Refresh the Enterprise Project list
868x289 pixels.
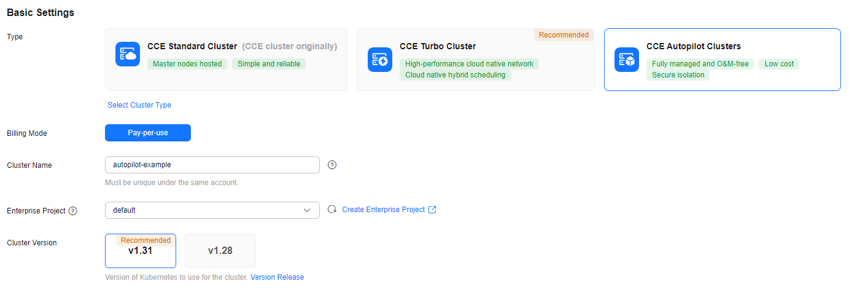coord(332,210)
